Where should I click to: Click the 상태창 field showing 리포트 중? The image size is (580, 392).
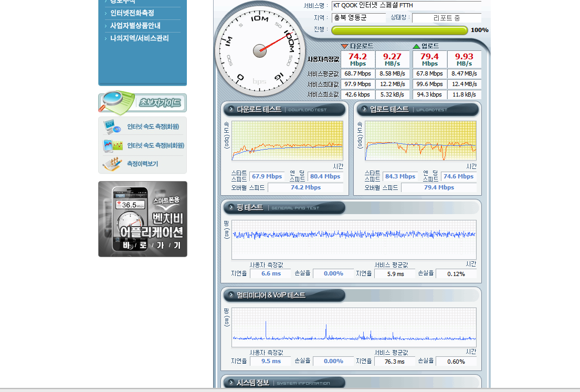click(x=447, y=18)
